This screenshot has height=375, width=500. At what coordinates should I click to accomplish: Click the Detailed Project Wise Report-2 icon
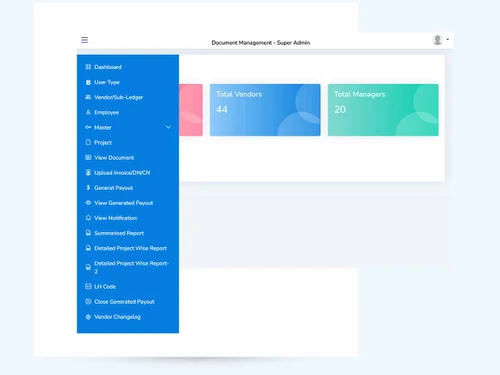click(x=88, y=267)
